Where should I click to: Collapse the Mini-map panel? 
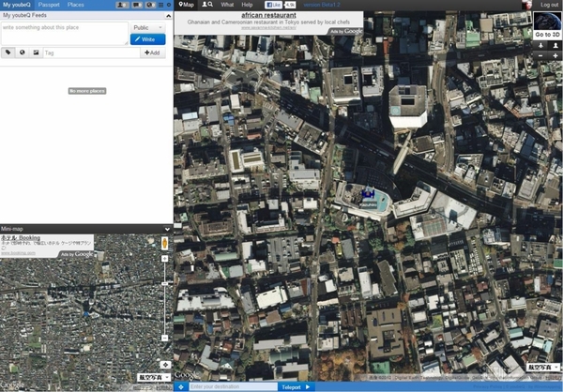pyautogui.click(x=167, y=229)
